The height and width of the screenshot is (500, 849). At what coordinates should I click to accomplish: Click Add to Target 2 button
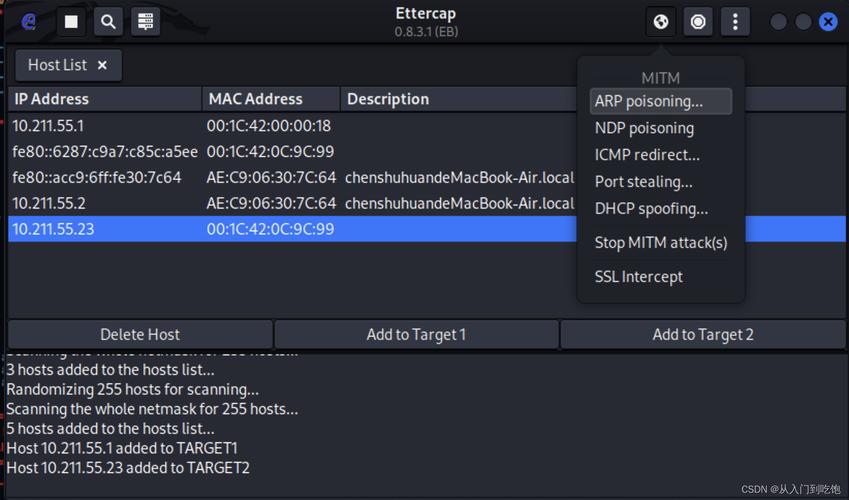point(703,335)
